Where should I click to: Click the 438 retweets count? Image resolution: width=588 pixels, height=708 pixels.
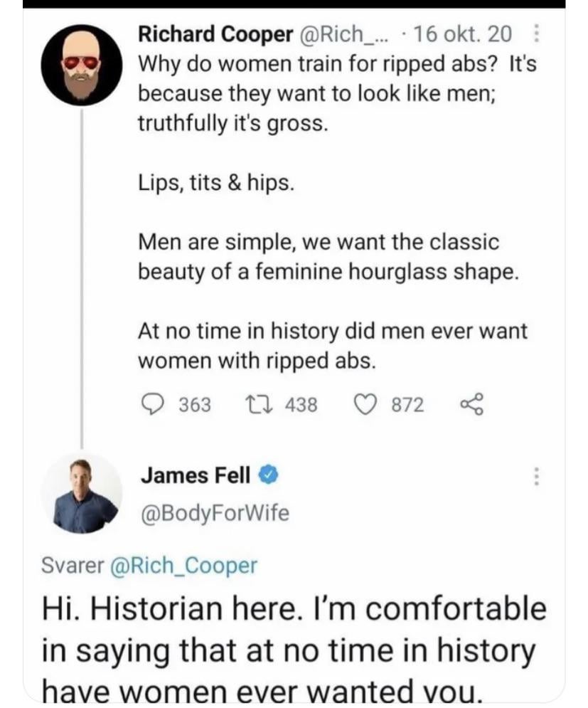click(301, 405)
